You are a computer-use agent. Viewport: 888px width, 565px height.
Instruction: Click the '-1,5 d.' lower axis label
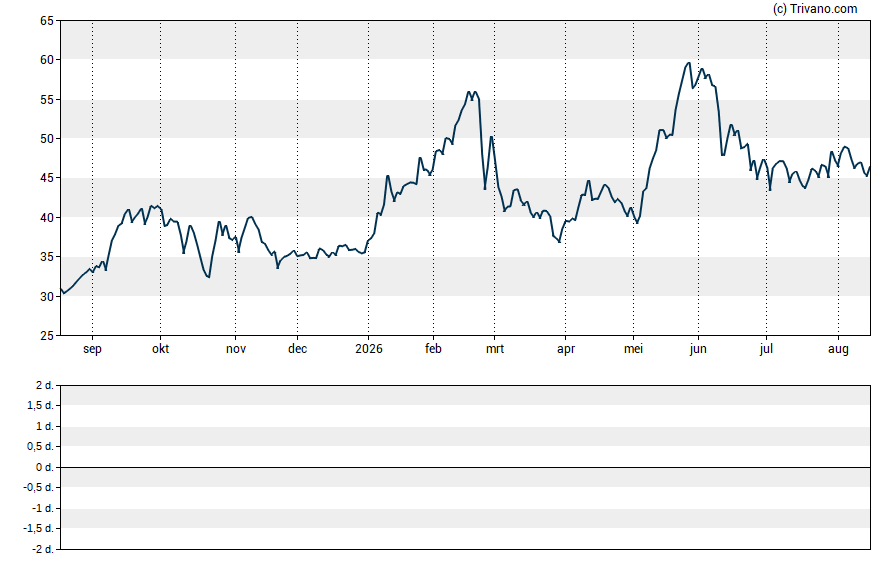(39, 528)
